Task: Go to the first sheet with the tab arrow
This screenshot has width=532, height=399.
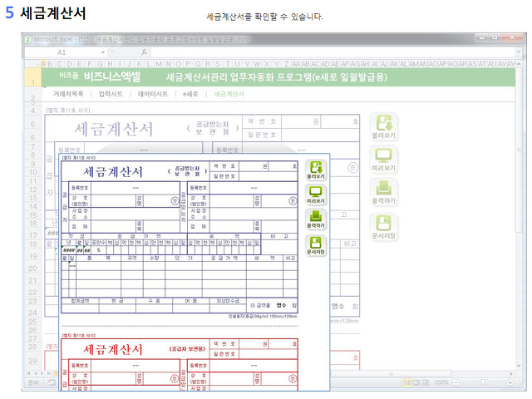Action: click(x=28, y=373)
